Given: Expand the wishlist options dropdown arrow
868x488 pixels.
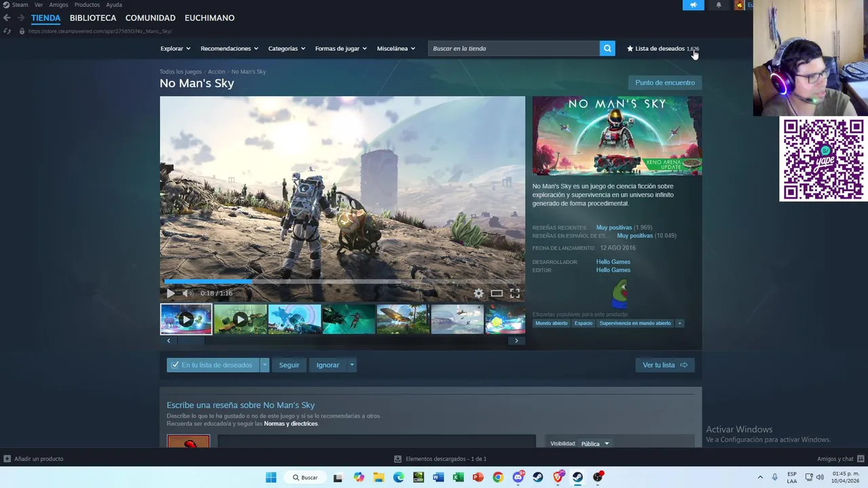Looking at the screenshot, I should tap(264, 365).
